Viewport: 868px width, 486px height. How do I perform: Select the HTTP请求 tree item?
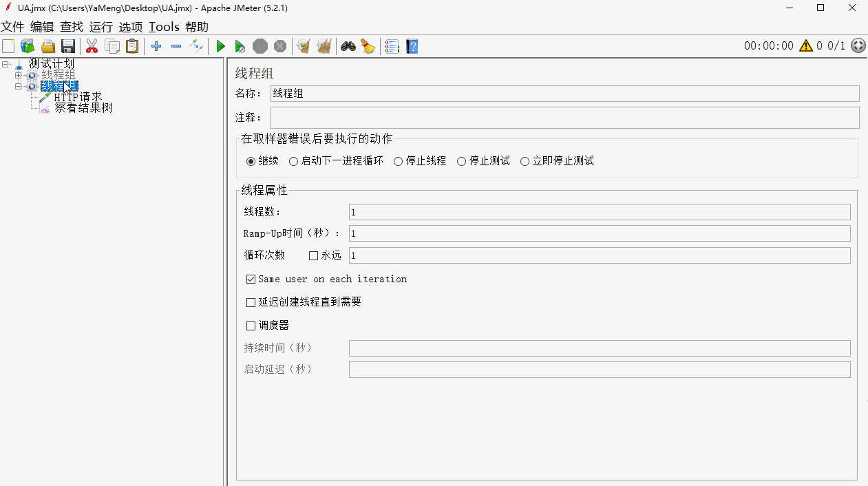click(x=78, y=97)
